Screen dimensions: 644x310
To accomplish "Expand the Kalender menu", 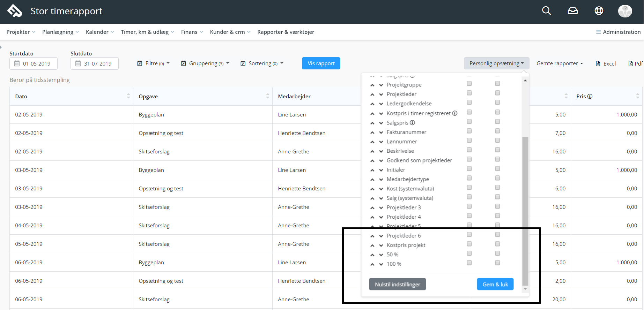I will pos(100,32).
